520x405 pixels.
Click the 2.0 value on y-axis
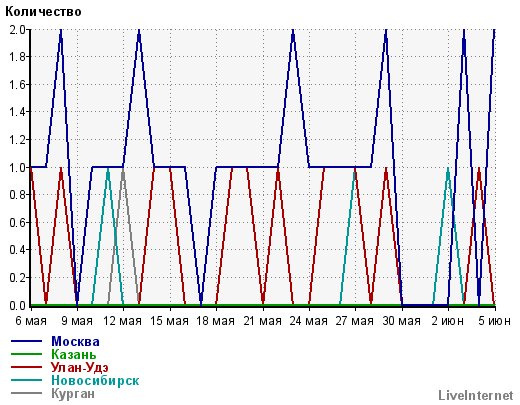(17, 30)
